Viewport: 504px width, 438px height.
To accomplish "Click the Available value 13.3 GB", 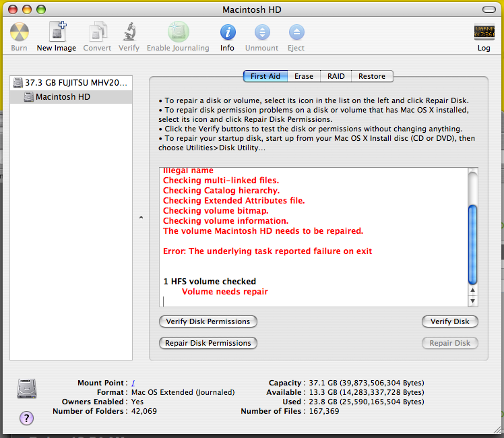I will (x=367, y=392).
